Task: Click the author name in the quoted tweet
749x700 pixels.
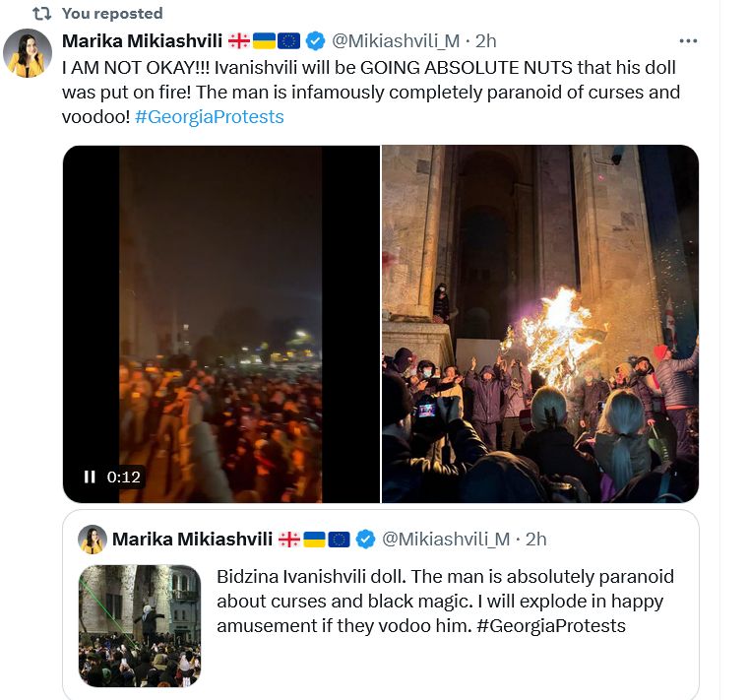Action: click(192, 539)
